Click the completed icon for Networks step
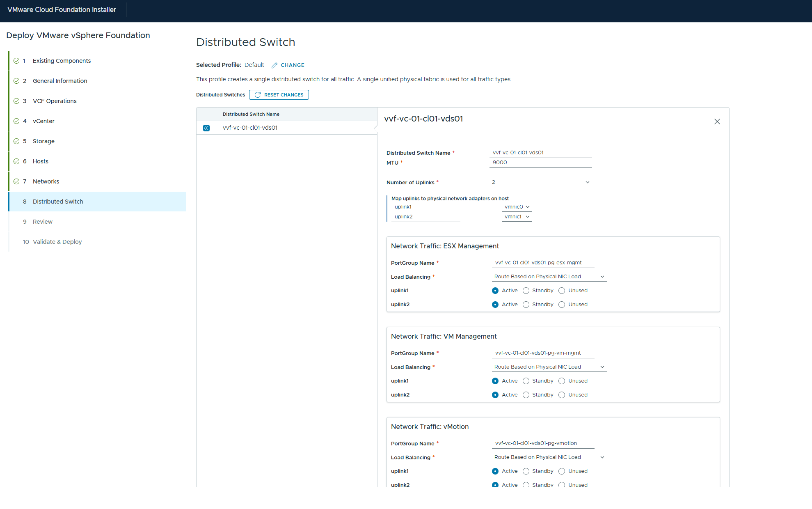812x509 pixels. point(16,181)
